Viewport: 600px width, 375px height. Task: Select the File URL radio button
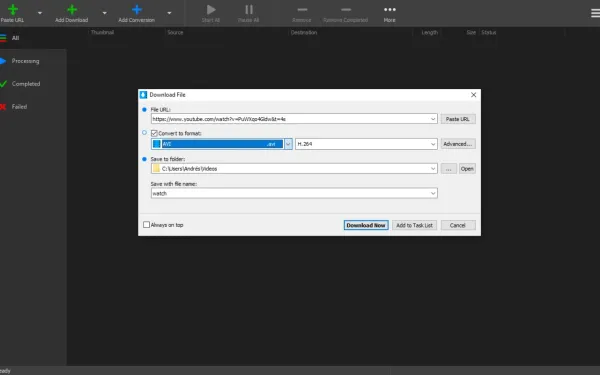coord(144,109)
